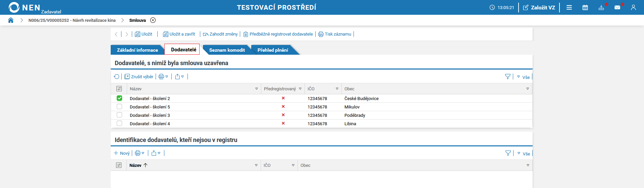Add a new unregistered supplier with Nový
This screenshot has height=188, width=644.
click(x=122, y=153)
